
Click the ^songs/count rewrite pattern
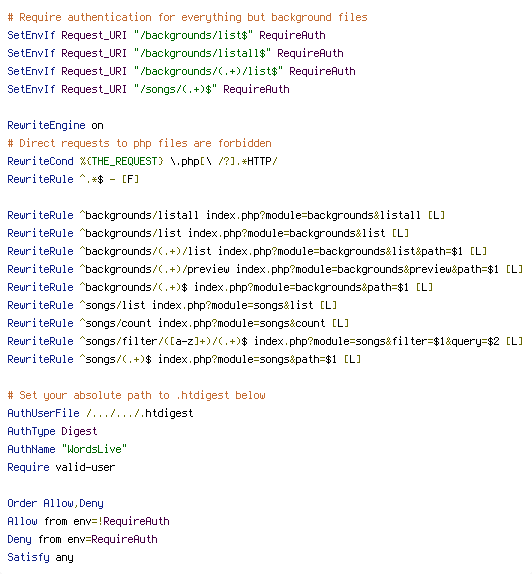[x=115, y=323]
